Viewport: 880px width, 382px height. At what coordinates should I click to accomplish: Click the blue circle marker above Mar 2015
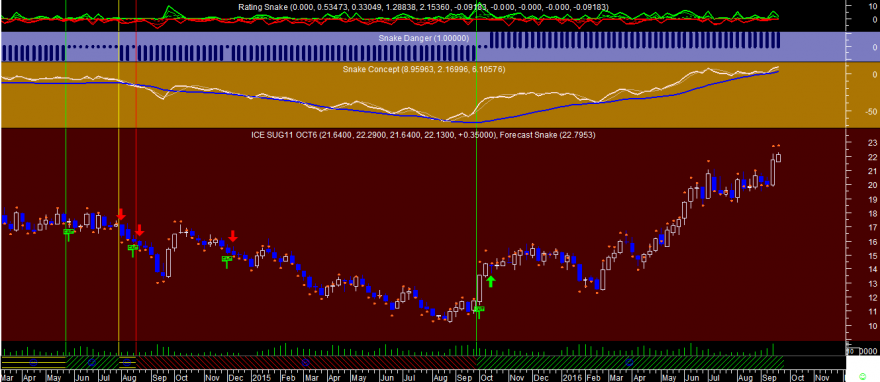305,362
